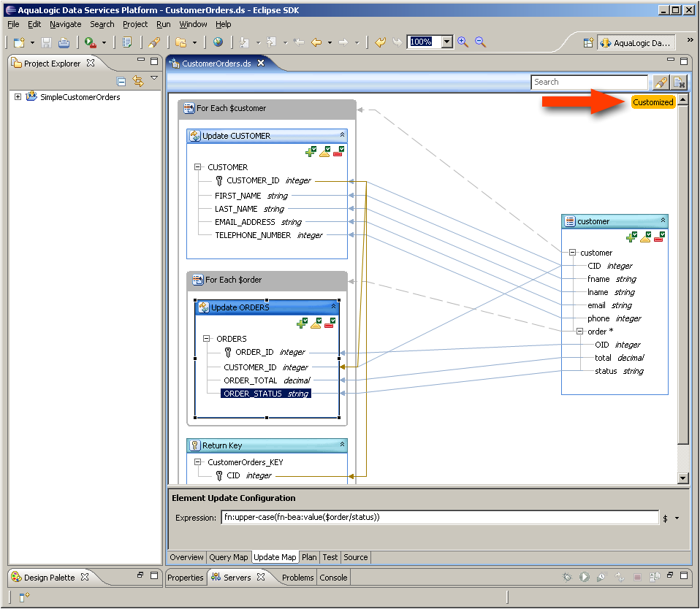The width and height of the screenshot is (700, 609).
Task: Click the globe web browser icon
Action: [218, 42]
